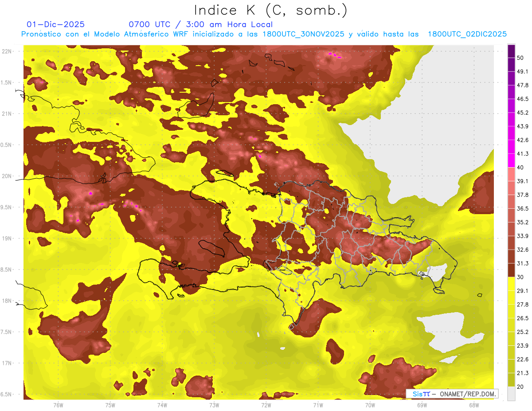The height and width of the screenshot is (411, 532).
Task: Click the color bar value '21.3'
Action: tap(523, 373)
